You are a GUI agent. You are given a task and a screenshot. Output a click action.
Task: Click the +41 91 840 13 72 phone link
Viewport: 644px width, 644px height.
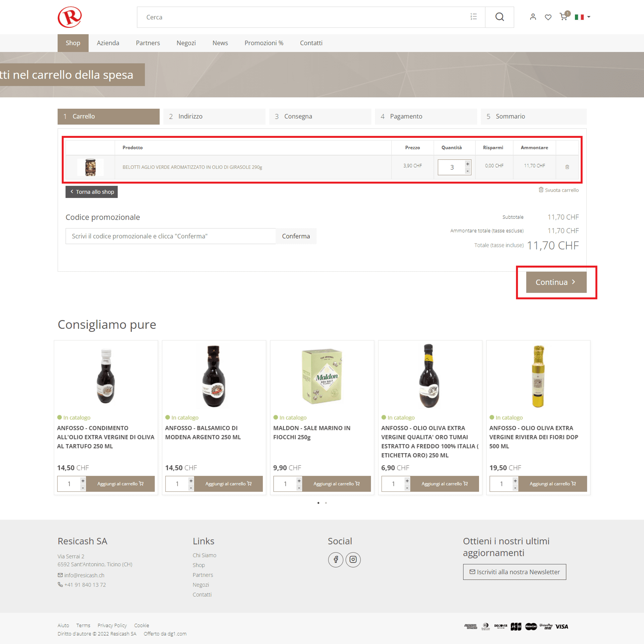[x=85, y=585]
